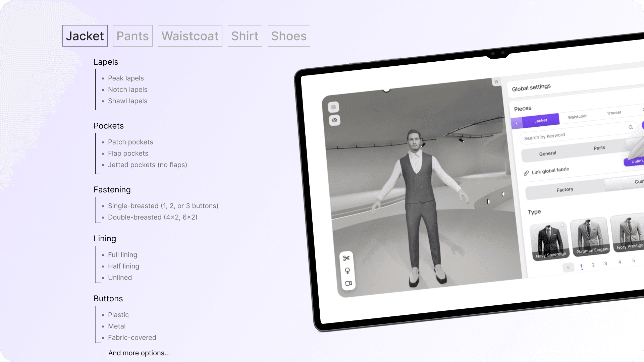Click the left chevron before Jacket tab
This screenshot has height=362, width=644.
coord(517,123)
